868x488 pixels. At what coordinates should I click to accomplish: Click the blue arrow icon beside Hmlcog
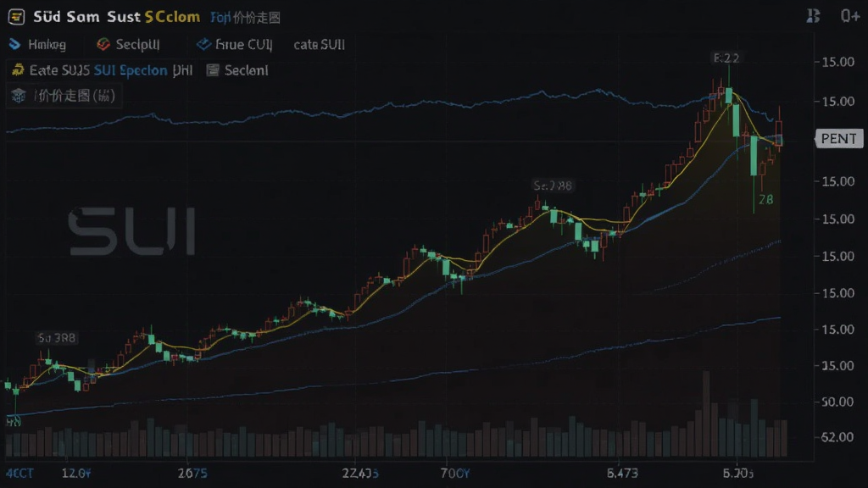click(x=15, y=44)
